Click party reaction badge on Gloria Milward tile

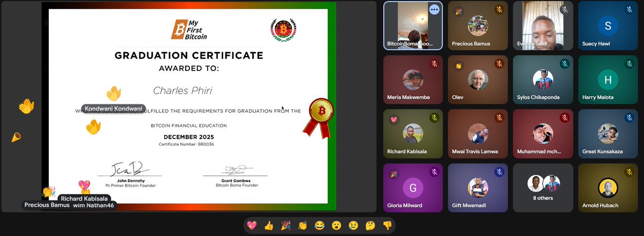[x=393, y=173]
